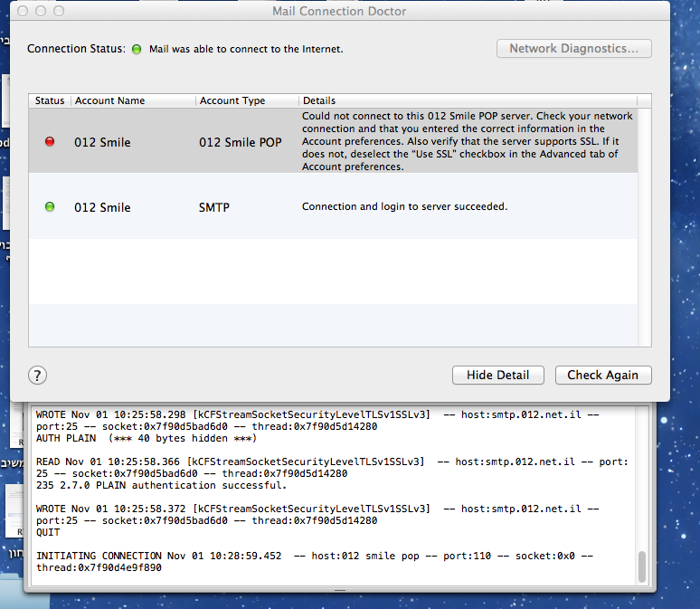The width and height of the screenshot is (700, 609).
Task: Select '012 Smile' in POP account row
Action: pos(102,142)
